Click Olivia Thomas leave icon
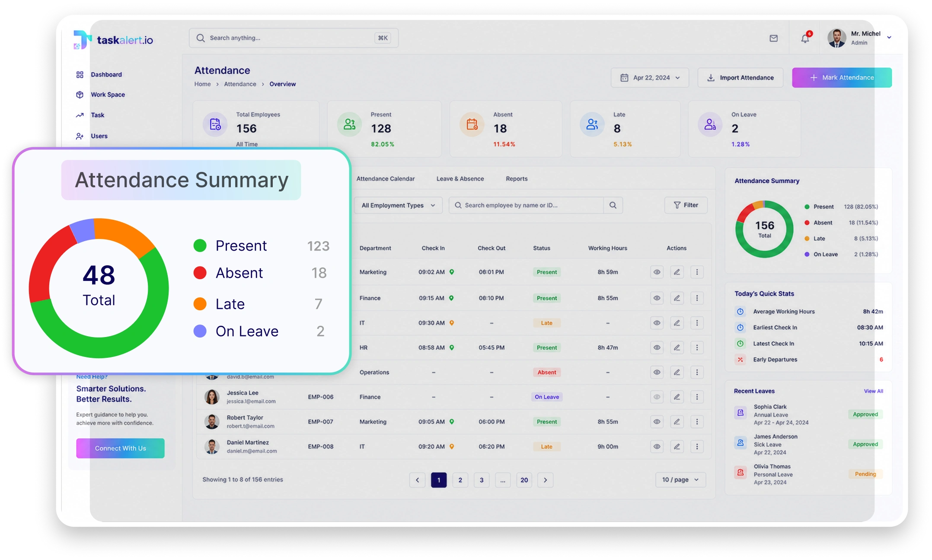Image resolution: width=932 pixels, height=560 pixels. point(740,472)
